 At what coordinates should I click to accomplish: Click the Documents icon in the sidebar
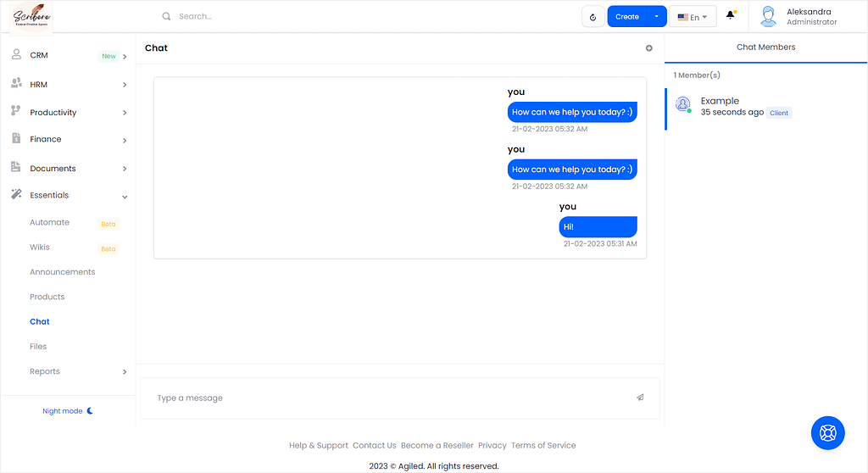16,167
